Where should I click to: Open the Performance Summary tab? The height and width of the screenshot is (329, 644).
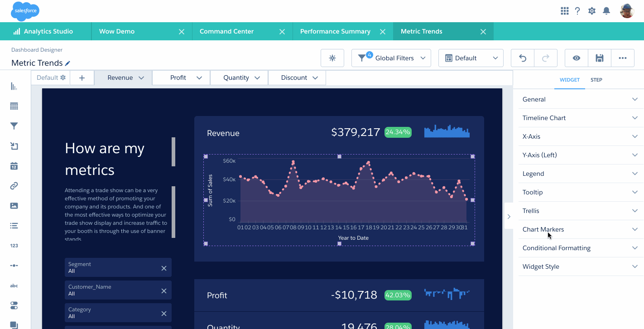(335, 32)
